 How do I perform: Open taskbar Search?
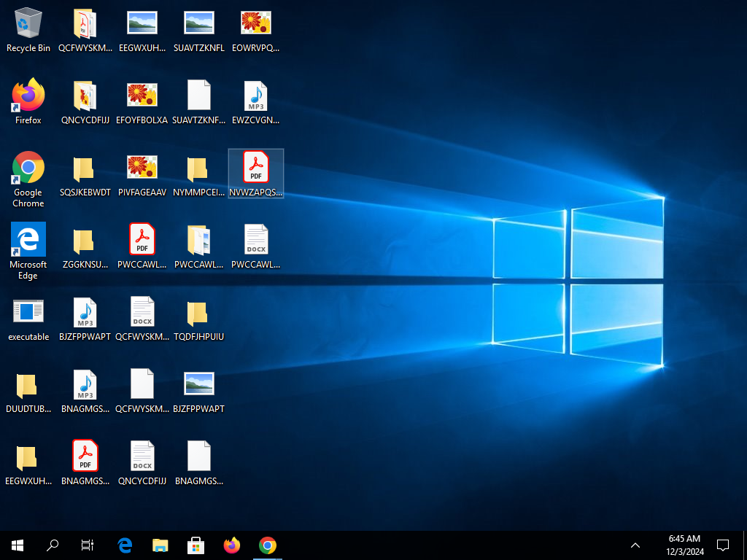click(53, 545)
